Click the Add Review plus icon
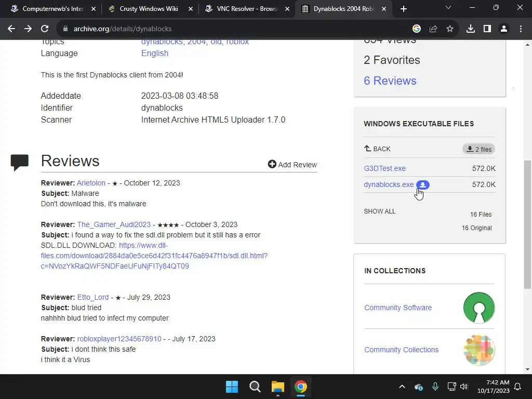The height and width of the screenshot is (399, 532). coord(272,164)
